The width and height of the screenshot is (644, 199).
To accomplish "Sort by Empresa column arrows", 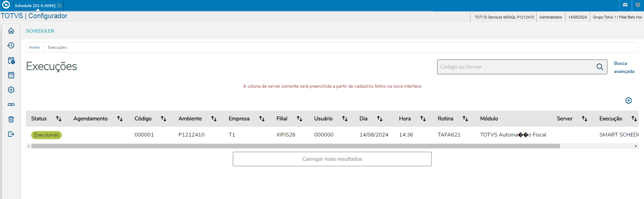I will [x=262, y=119].
